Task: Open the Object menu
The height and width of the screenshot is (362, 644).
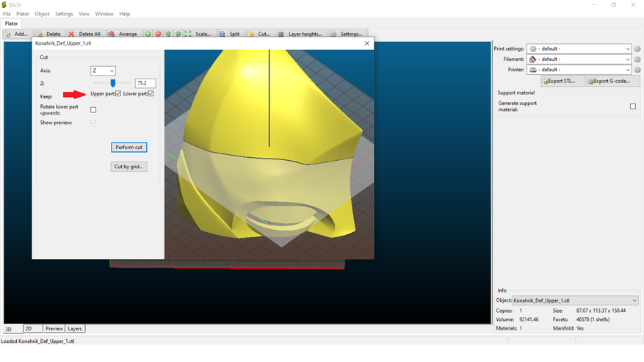Action: 42,14
